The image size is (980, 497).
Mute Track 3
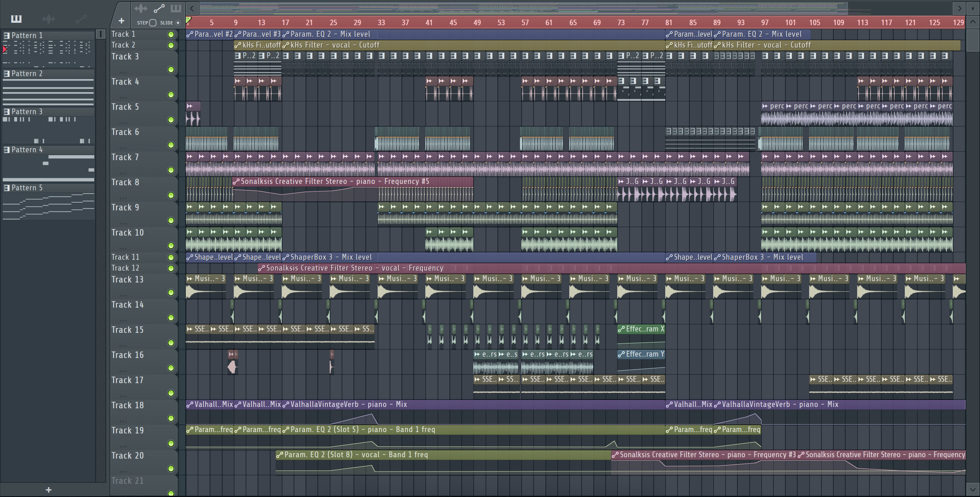tap(171, 70)
